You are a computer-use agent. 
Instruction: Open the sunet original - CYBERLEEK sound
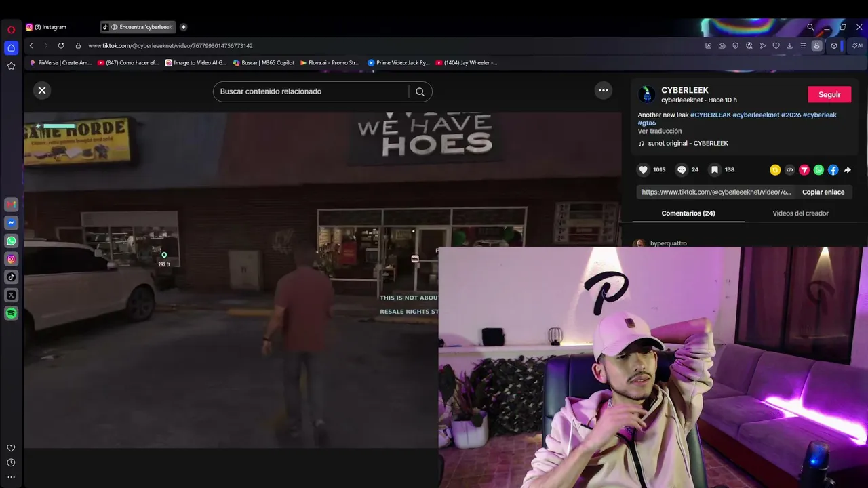[688, 144]
